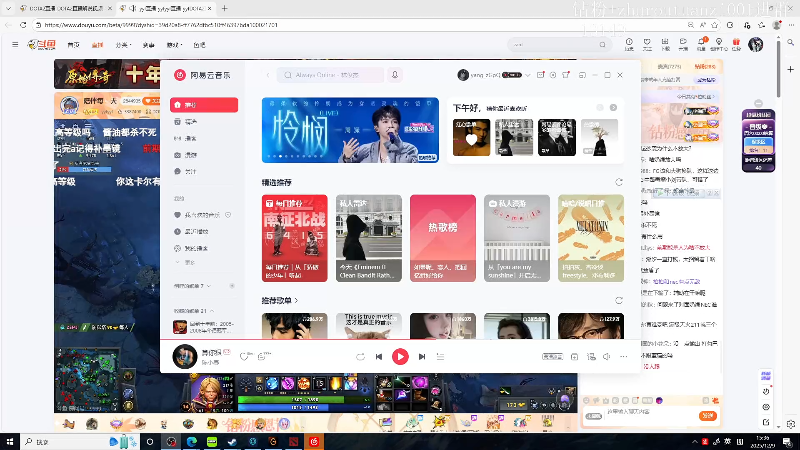800x450 pixels.
Task: Skip to the next track
Action: [422, 357]
